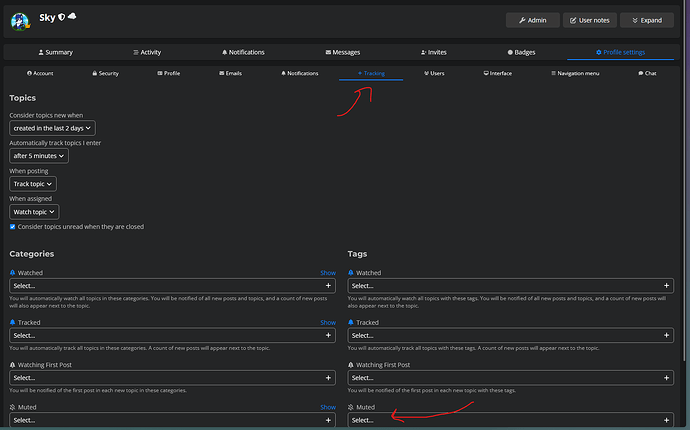Screen dimensions: 690x430
Task: Click the Admin button
Action: click(532, 20)
